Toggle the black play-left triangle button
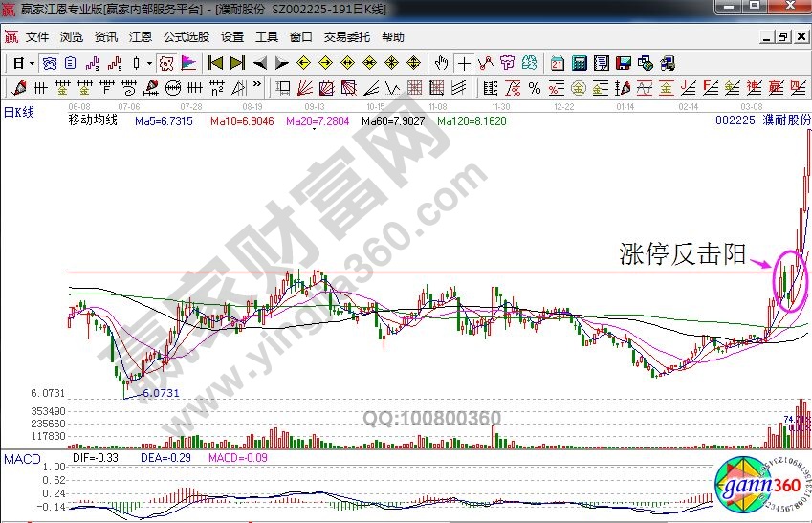The image size is (812, 523). pyautogui.click(x=260, y=63)
